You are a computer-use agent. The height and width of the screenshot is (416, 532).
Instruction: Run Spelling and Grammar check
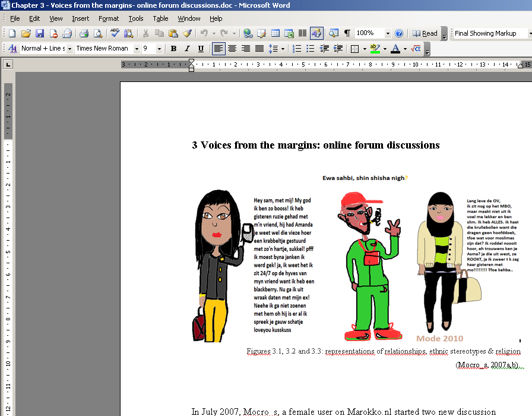click(115, 33)
